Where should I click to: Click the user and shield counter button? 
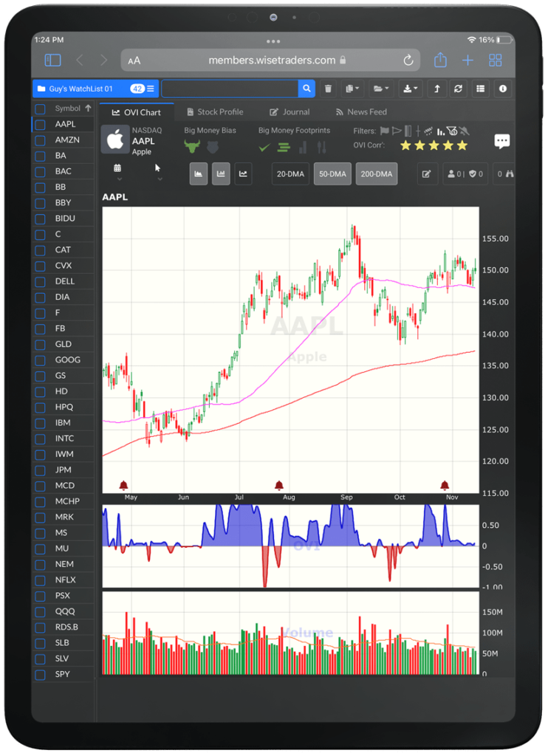465,174
